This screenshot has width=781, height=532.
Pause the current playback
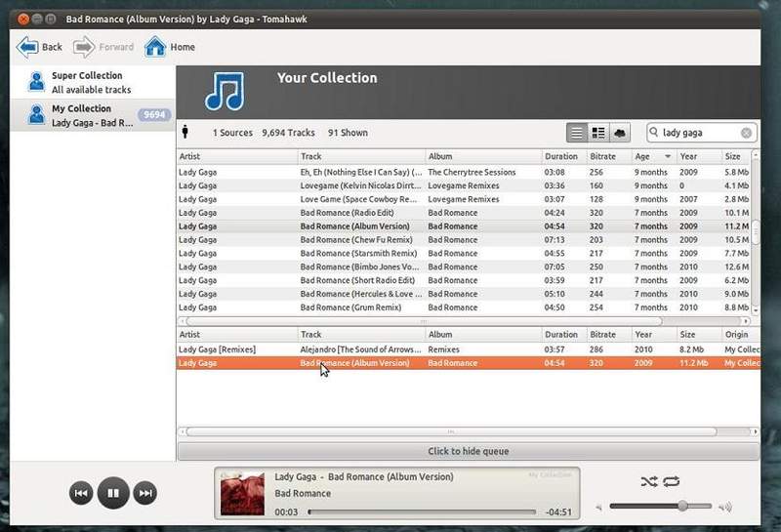[113, 493]
